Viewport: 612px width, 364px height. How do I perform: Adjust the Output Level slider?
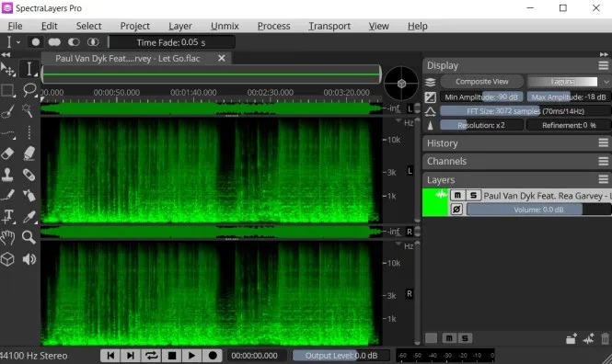341,356
